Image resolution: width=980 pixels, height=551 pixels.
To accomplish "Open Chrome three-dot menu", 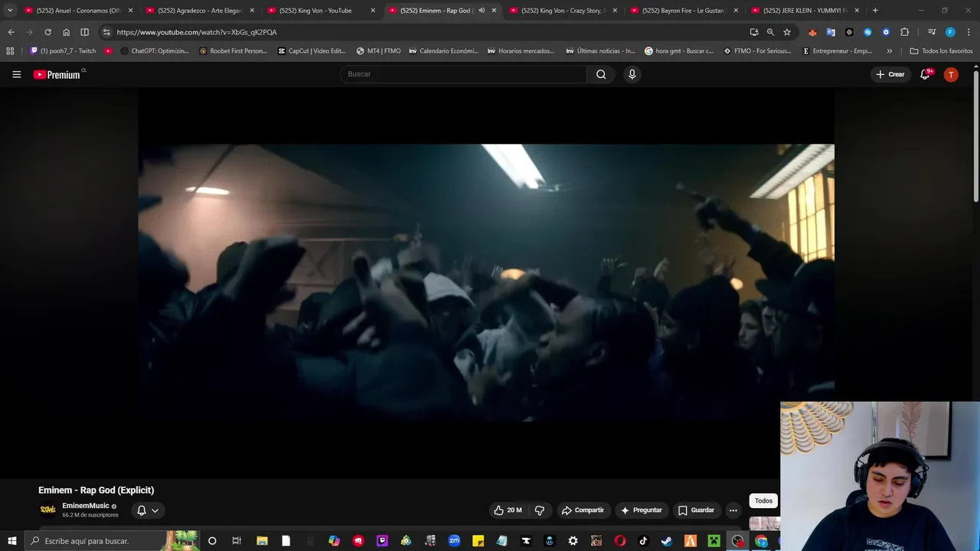I will (x=969, y=32).
